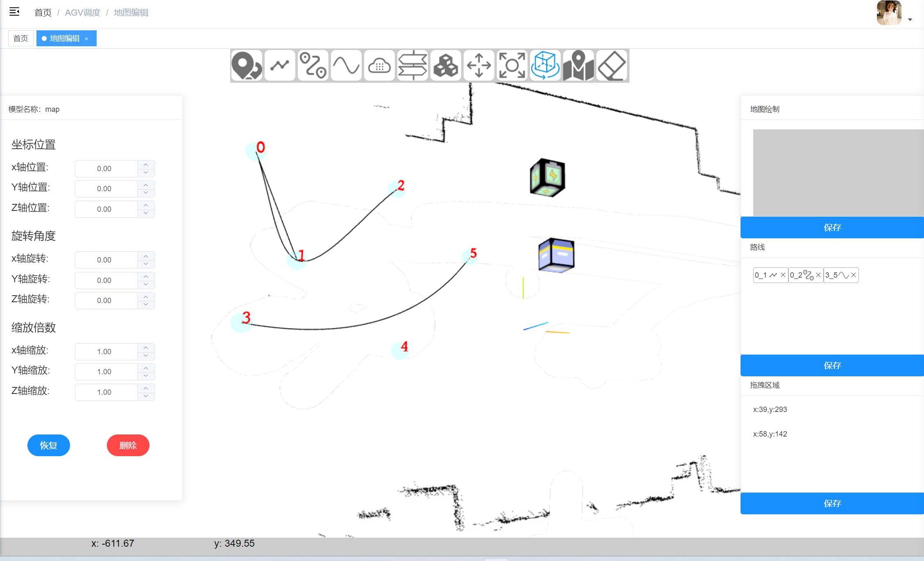Increase the X轴缩放 value
The width and height of the screenshot is (924, 561).
click(146, 348)
